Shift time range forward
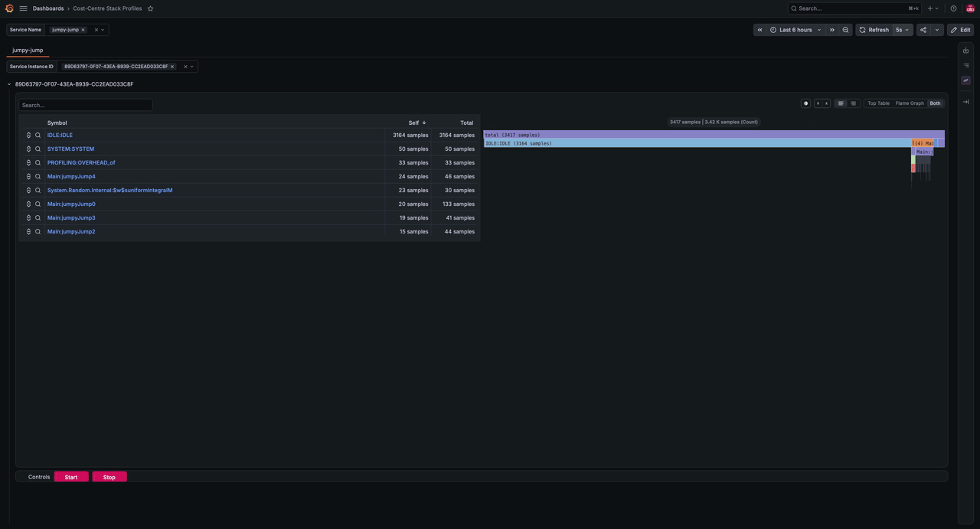Screen dimensions: 980x529 tap(832, 30)
